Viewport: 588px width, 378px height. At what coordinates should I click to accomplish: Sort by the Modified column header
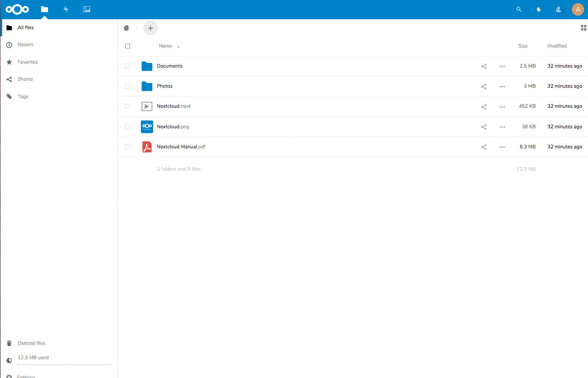tap(557, 46)
